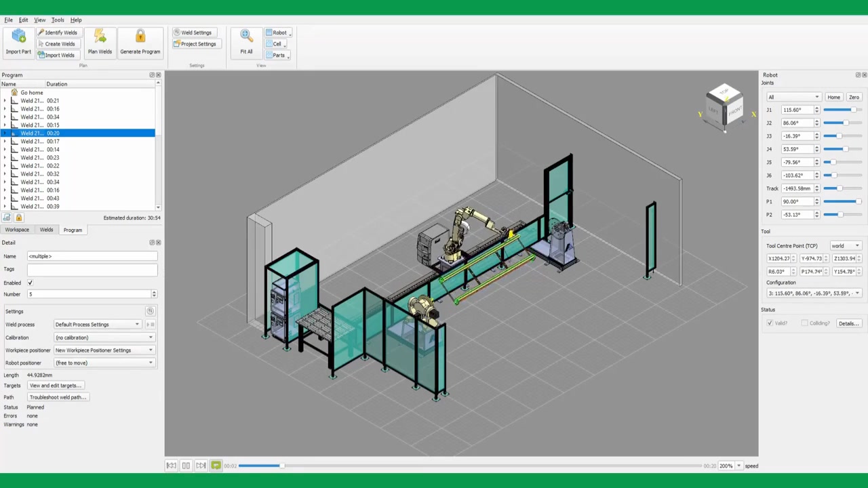Select the Identify Welds tool
Image resolution: width=868 pixels, height=488 pixels.
(57, 33)
